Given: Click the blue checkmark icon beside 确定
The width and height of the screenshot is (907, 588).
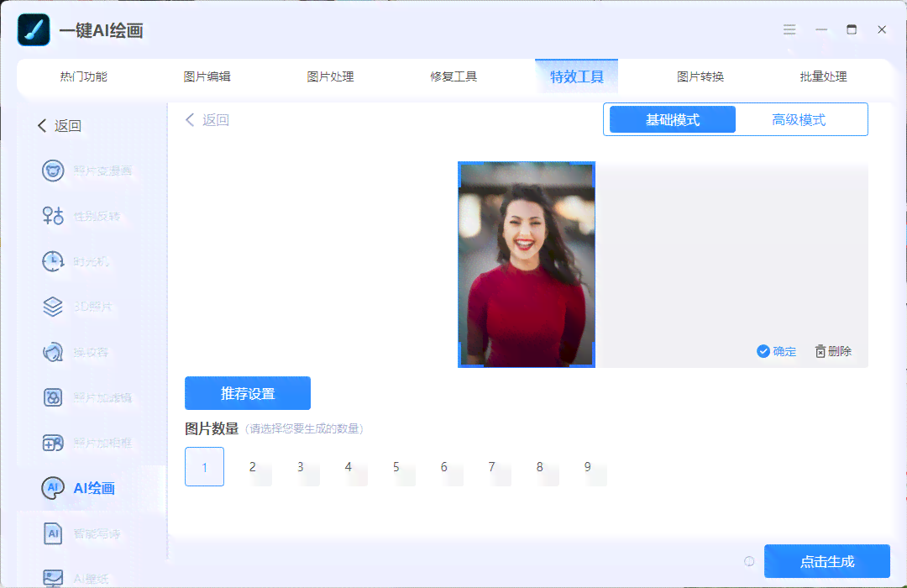Looking at the screenshot, I should (x=763, y=351).
